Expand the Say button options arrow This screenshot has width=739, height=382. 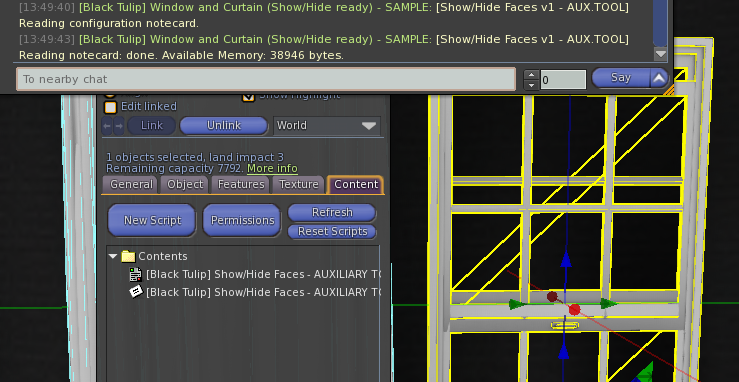pos(659,78)
